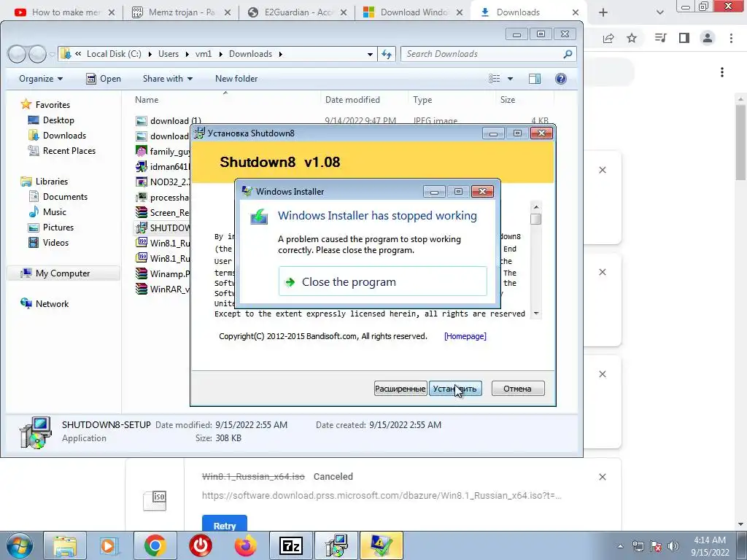747x560 pixels.
Task: Open the Homepage link in Shutdown8 setup
Action: (465, 336)
